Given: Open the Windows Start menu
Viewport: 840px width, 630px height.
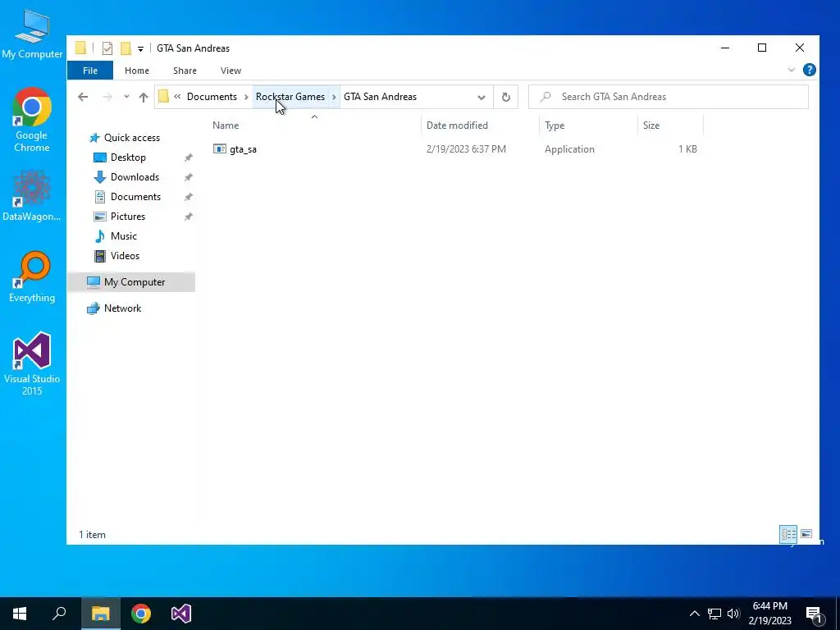Looking at the screenshot, I should (x=20, y=614).
